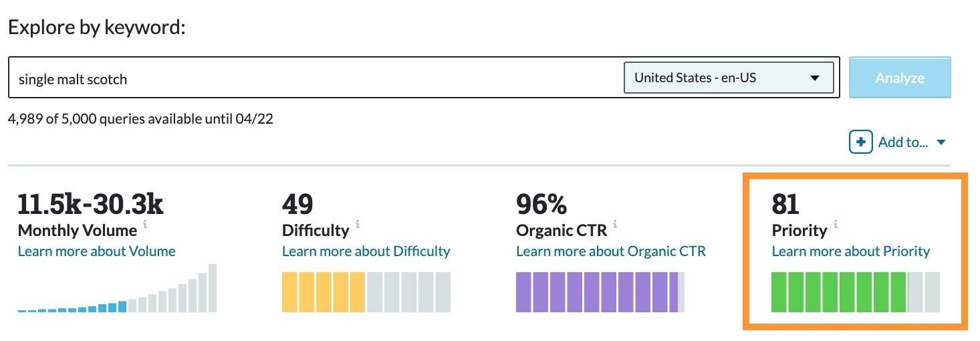
Task: Click the purple Organic CTR bar
Action: [600, 292]
